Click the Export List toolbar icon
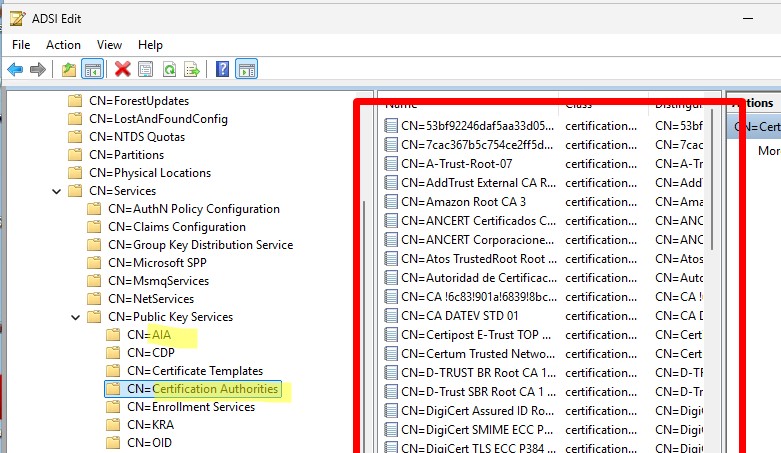Image resolution: width=781 pixels, height=453 pixels. [192, 69]
